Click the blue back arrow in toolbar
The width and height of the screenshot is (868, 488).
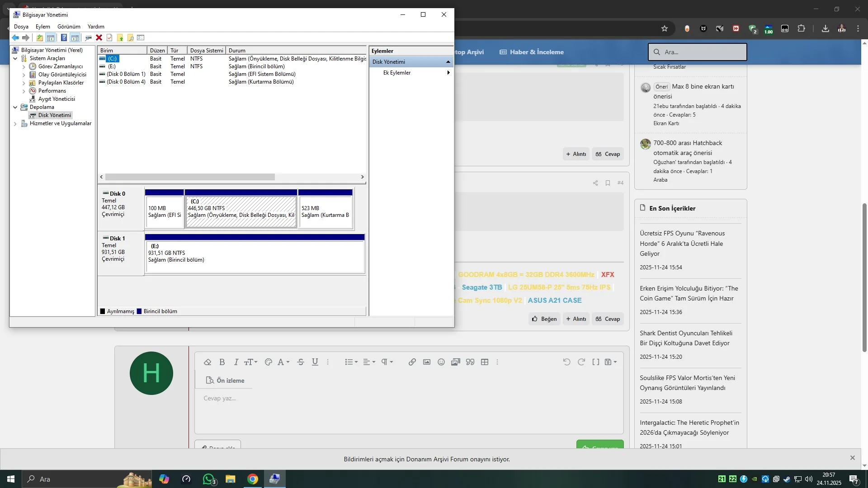click(x=15, y=38)
